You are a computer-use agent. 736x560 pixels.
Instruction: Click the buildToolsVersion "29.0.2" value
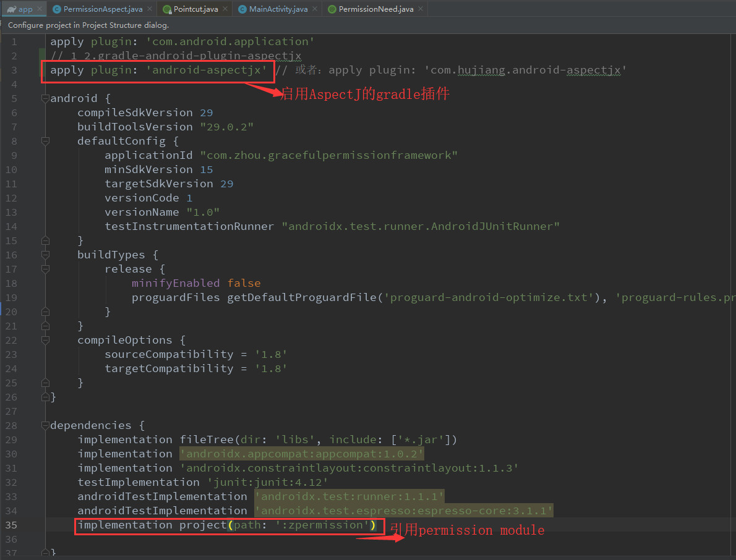227,127
